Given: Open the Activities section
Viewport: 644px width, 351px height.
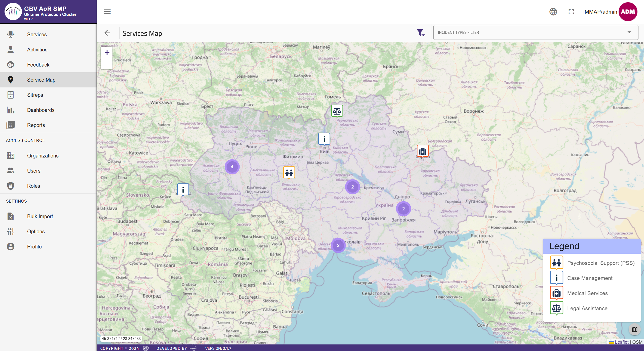Looking at the screenshot, I should 37,50.
